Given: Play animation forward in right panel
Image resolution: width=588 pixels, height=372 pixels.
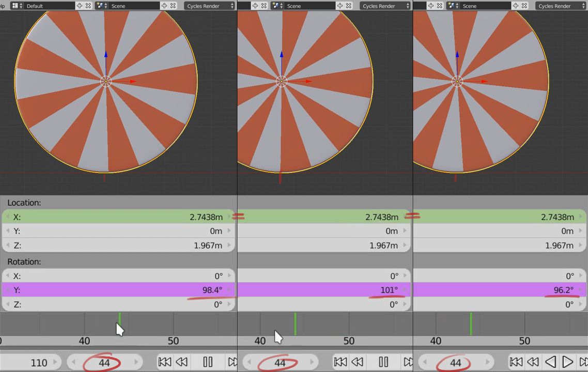Looking at the screenshot, I should click(567, 362).
